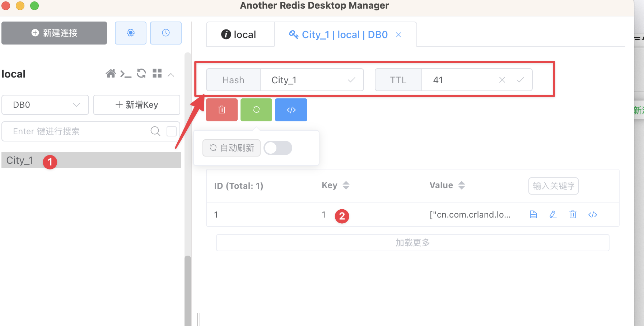This screenshot has width=644, height=326.
Task: Click the sidebar vertical scrollbar
Action: click(188, 291)
